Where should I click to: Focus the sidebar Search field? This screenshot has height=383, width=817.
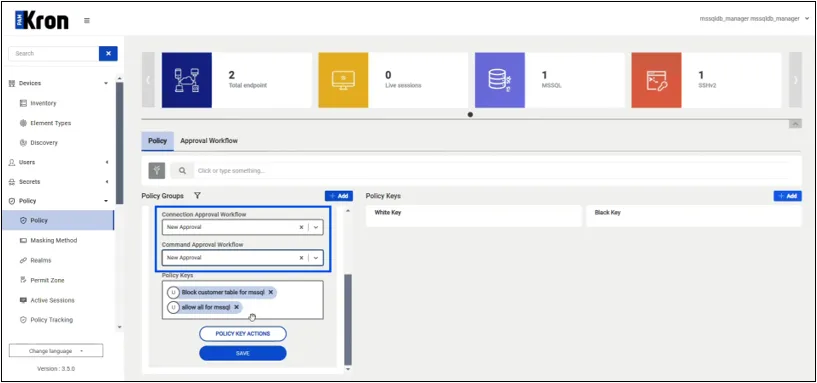(54, 53)
